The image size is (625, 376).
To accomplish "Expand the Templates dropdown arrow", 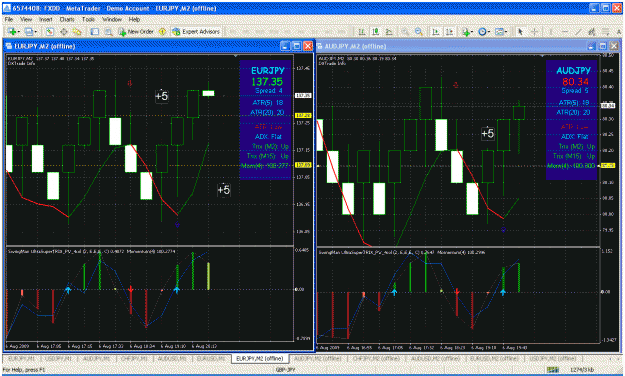I will tap(506, 31).
